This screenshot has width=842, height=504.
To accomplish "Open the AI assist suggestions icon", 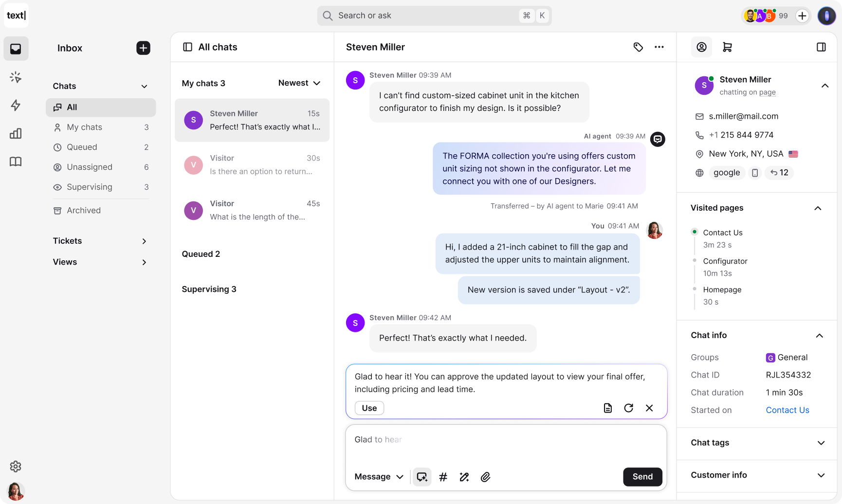I will click(421, 477).
